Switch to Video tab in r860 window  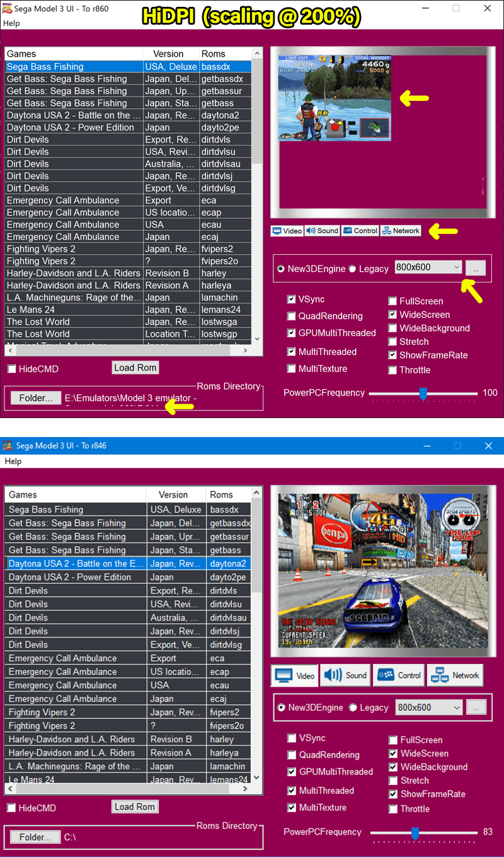pos(287,231)
